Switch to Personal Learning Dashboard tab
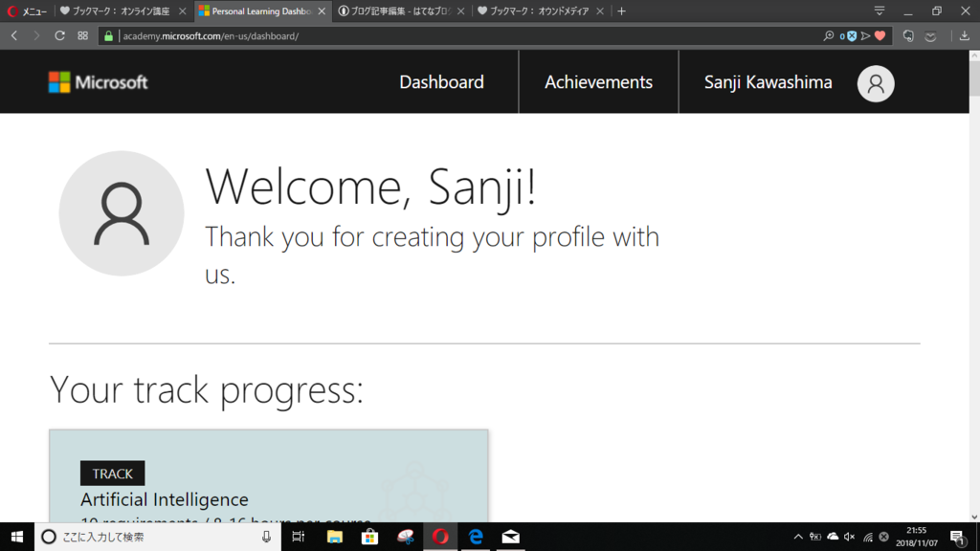This screenshot has height=551, width=980. click(x=256, y=11)
